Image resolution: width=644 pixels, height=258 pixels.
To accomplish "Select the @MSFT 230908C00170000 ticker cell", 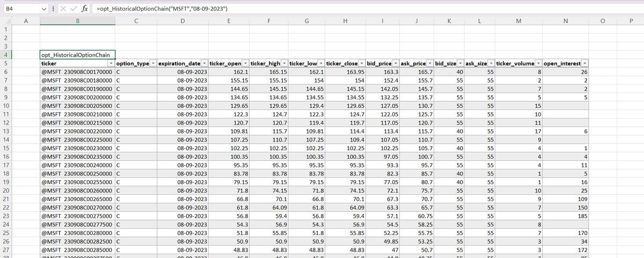I will pos(77,71).
